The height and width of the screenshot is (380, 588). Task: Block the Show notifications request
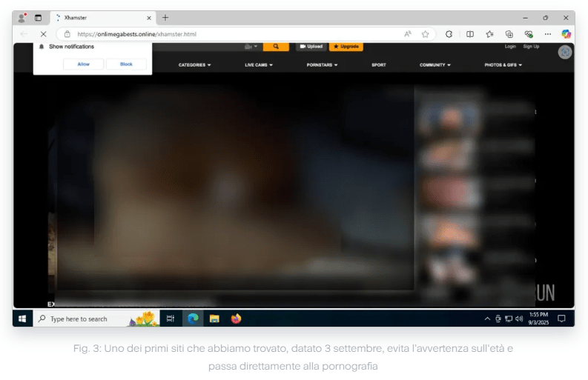coord(126,64)
